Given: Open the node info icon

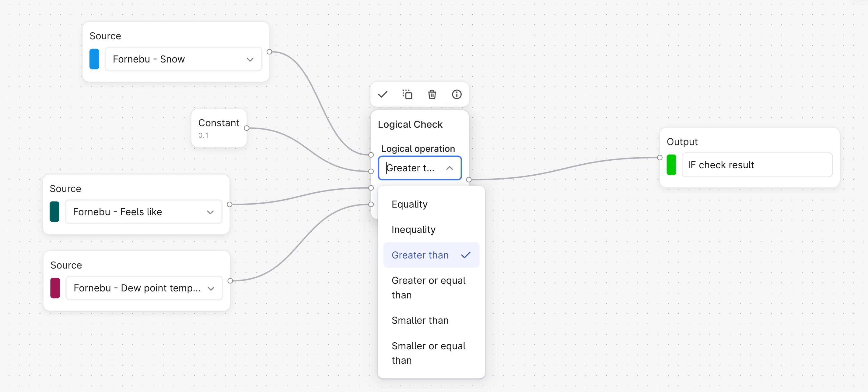Looking at the screenshot, I should [457, 94].
